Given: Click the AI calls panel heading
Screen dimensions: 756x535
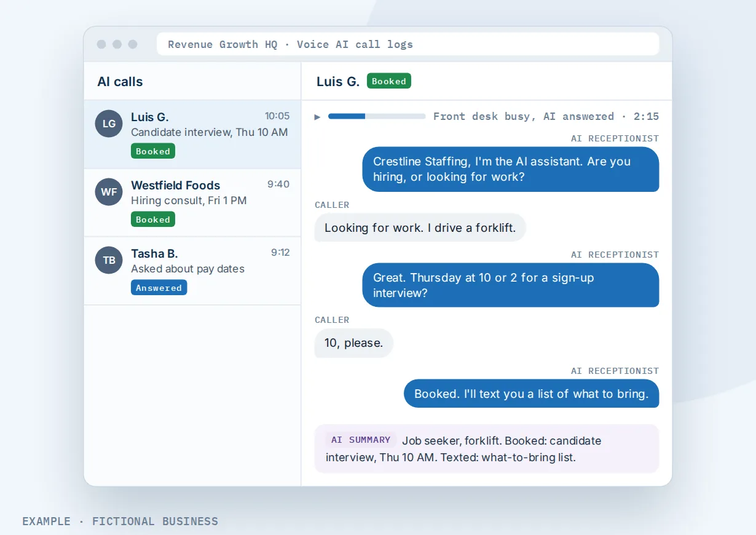Looking at the screenshot, I should tap(120, 82).
